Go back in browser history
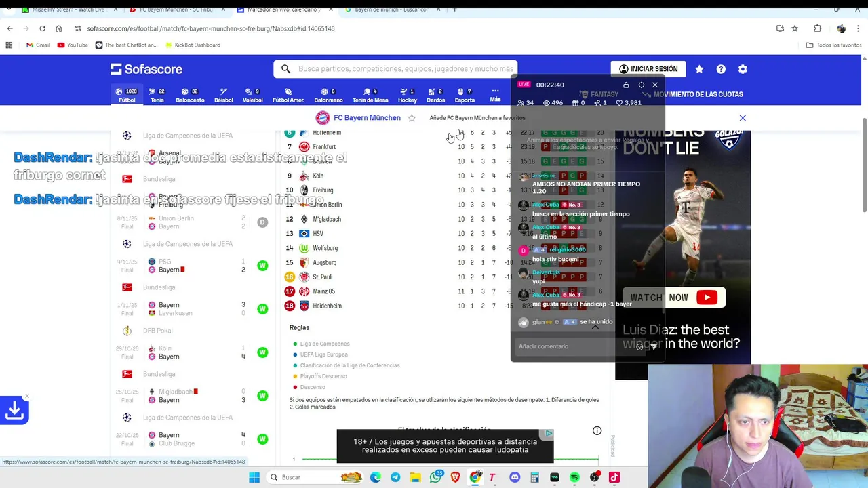The image size is (868, 488). 9,28
